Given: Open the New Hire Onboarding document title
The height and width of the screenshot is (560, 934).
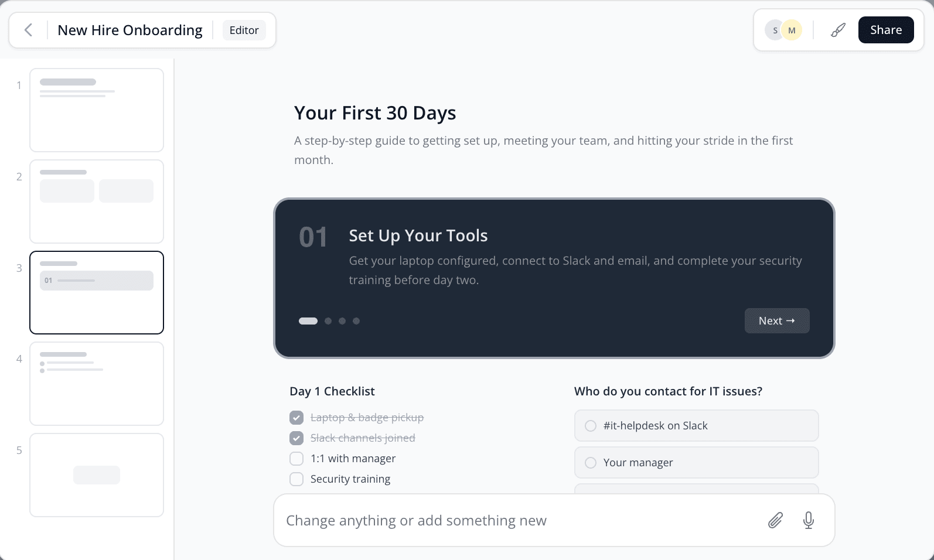Looking at the screenshot, I should (x=129, y=29).
